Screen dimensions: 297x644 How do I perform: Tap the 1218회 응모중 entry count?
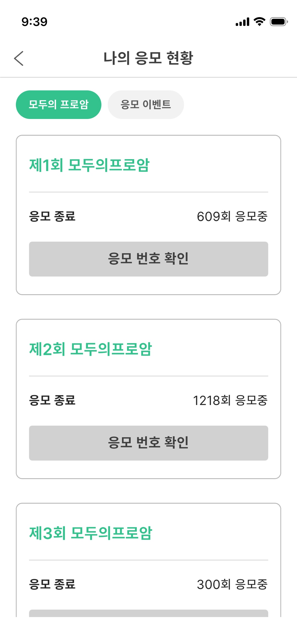[230, 400]
